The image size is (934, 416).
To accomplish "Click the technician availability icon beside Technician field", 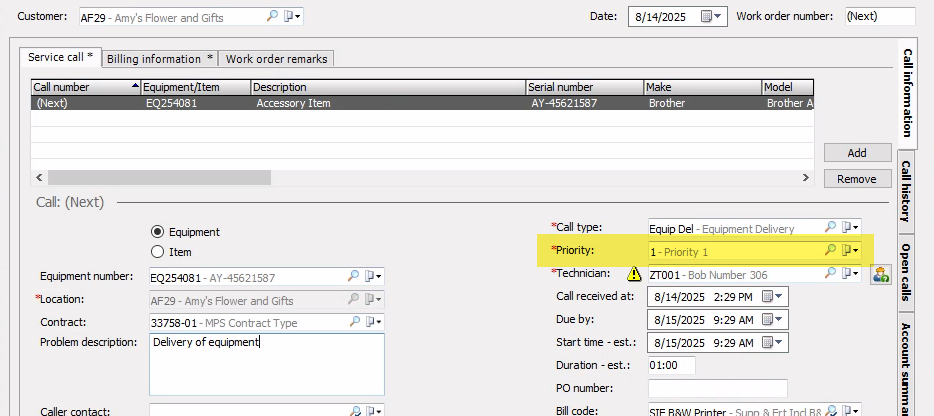I will (880, 274).
